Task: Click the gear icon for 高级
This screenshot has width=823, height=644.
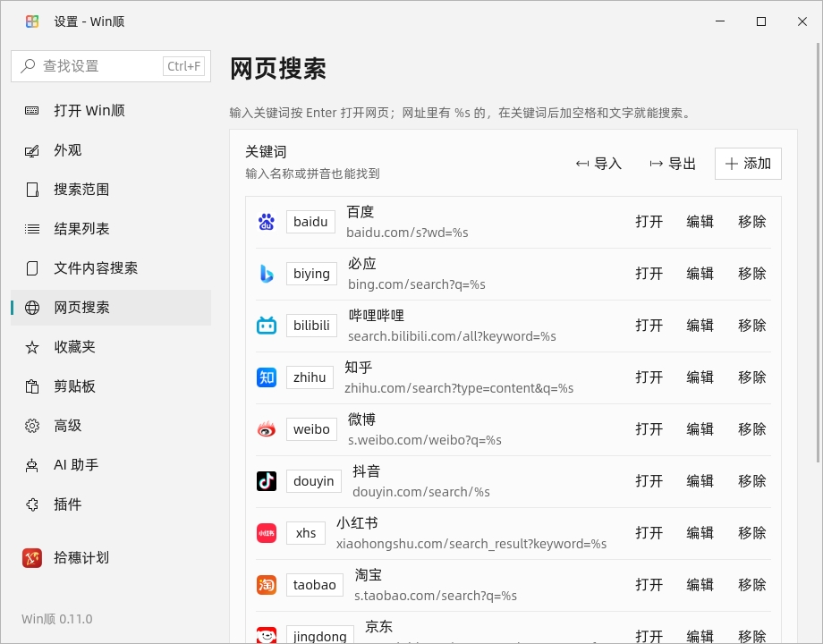Action: pyautogui.click(x=32, y=426)
